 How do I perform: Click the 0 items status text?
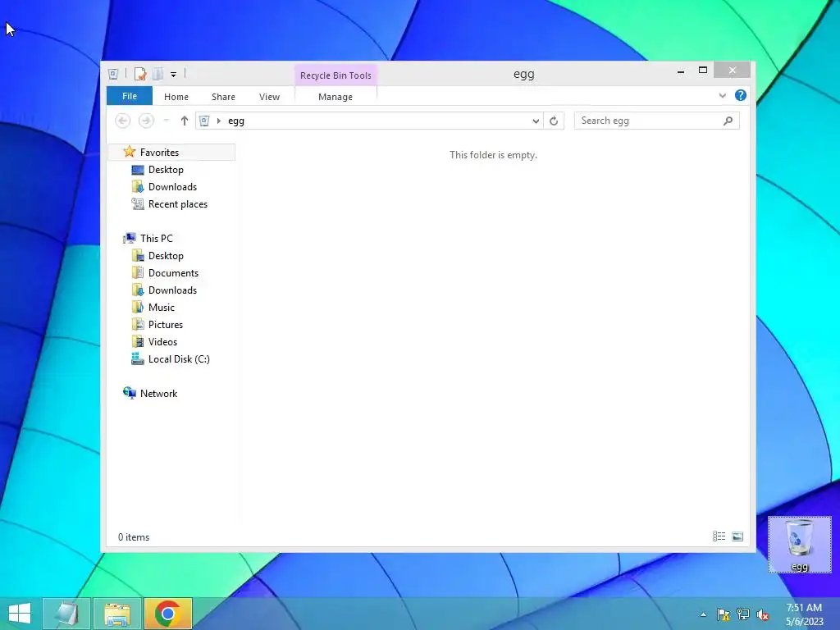pyautogui.click(x=134, y=536)
